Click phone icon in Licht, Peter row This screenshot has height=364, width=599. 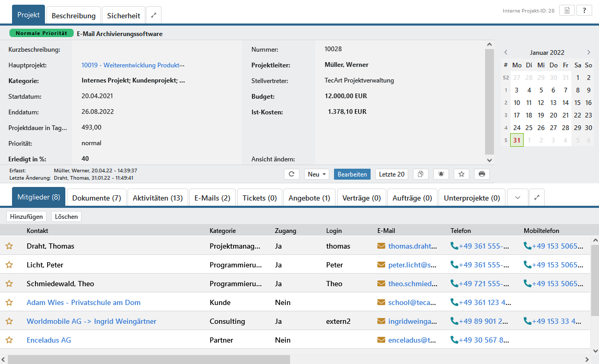[454, 265]
